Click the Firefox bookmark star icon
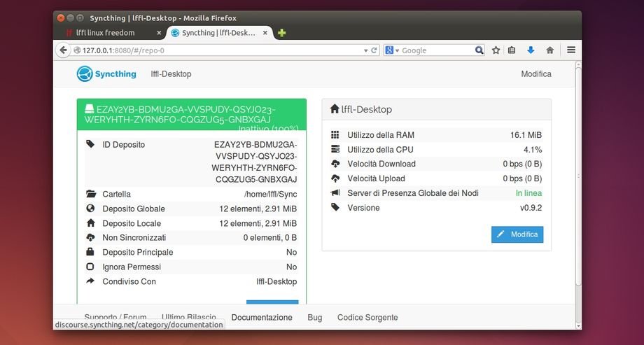The height and width of the screenshot is (345, 644). pos(496,50)
